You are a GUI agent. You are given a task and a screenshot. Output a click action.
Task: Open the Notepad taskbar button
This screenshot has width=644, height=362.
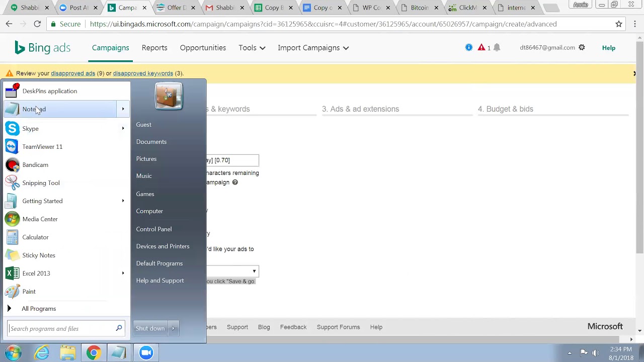click(x=119, y=352)
